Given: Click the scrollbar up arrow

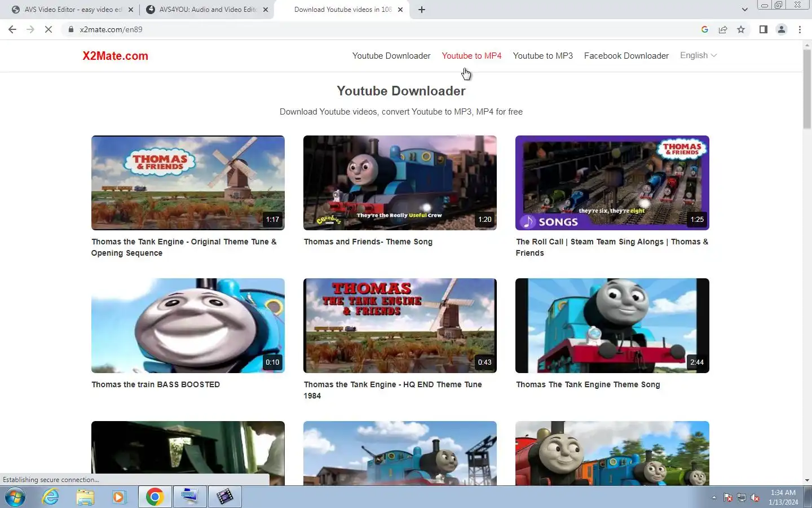Looking at the screenshot, I should pyautogui.click(x=807, y=45).
